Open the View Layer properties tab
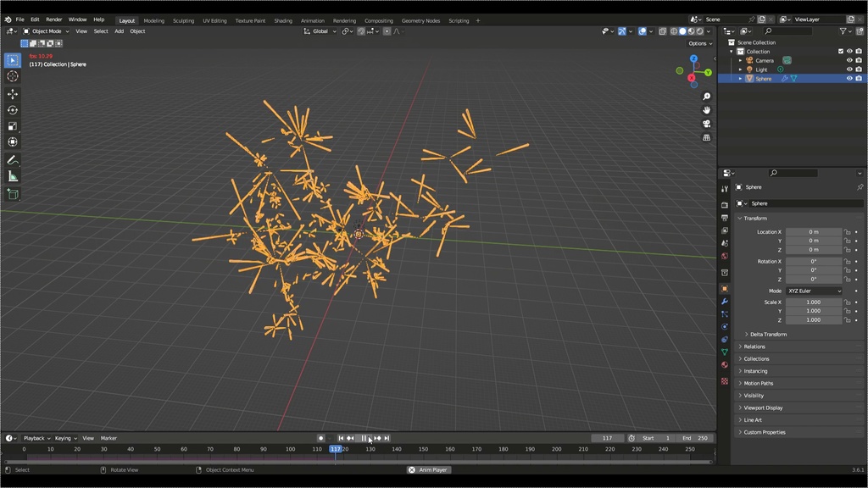The height and width of the screenshot is (488, 868). click(725, 230)
